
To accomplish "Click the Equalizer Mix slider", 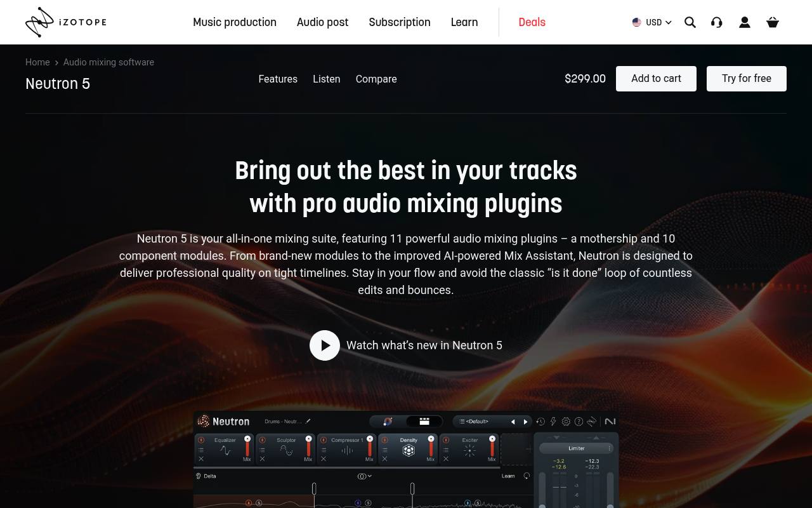I will click(x=247, y=447).
